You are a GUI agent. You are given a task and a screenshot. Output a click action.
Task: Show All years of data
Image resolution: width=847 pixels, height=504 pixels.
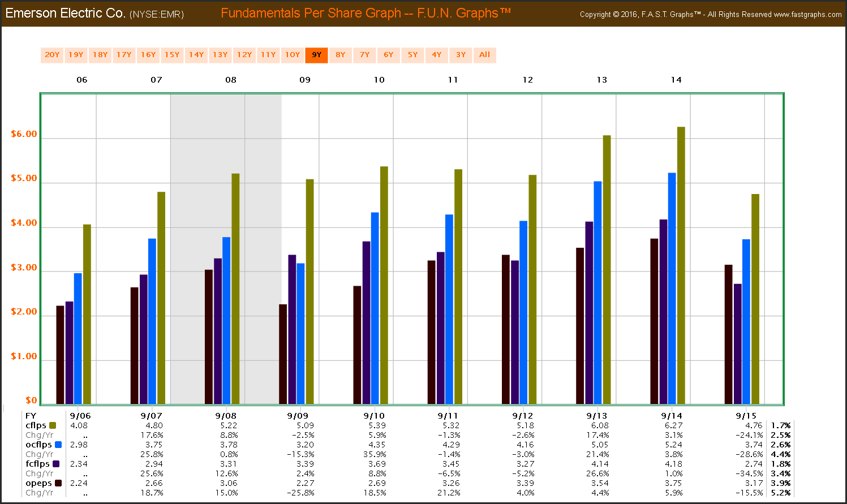[485, 55]
